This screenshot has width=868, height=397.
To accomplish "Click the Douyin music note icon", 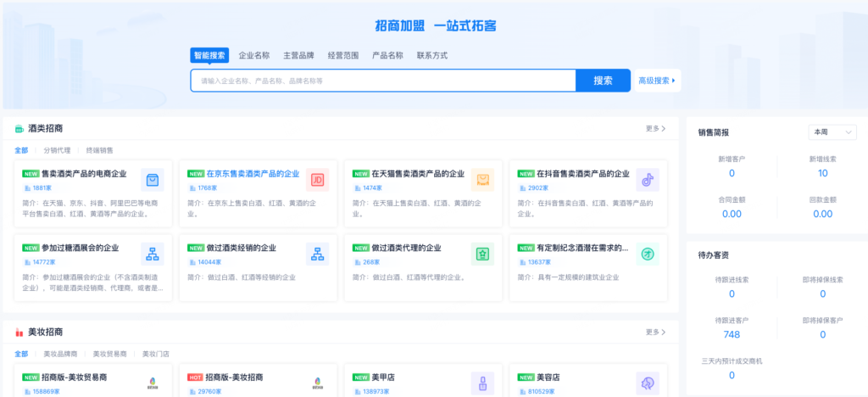I will coord(647,180).
